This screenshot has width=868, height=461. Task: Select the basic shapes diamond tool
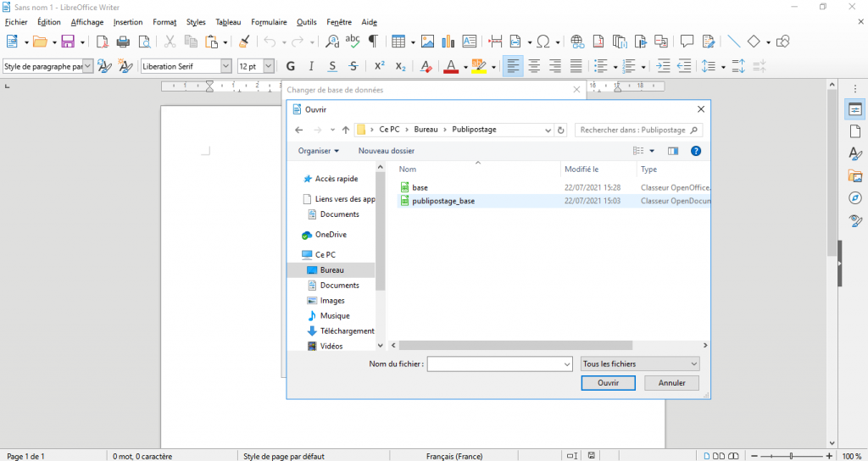click(x=754, y=42)
